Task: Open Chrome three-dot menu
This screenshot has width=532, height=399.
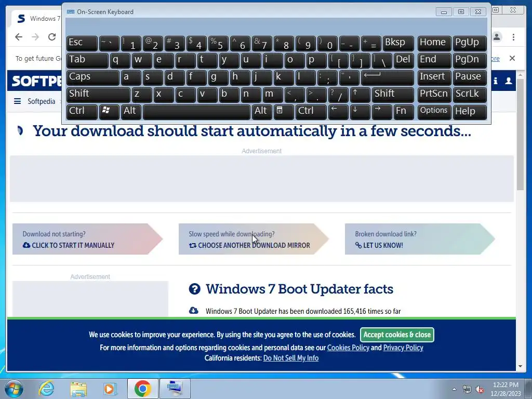Action: tap(514, 37)
